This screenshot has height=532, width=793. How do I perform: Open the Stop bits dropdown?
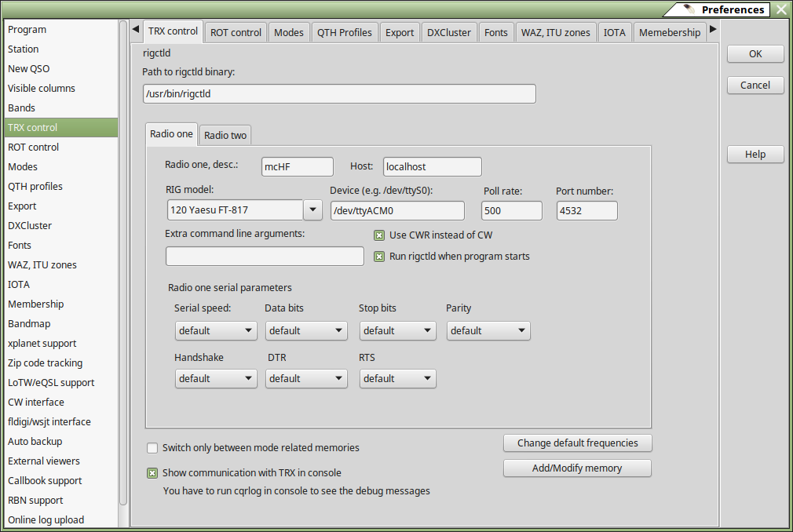397,331
